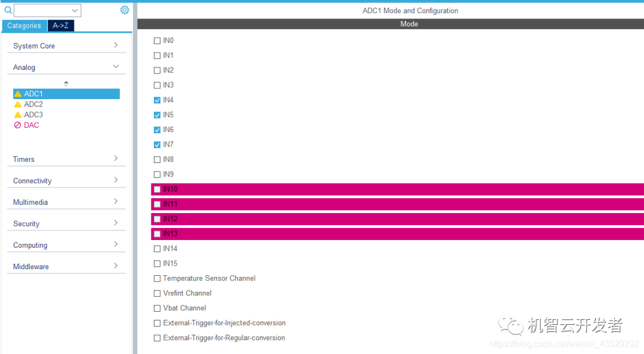
Task: Expand the Middleware category
Action: [66, 266]
